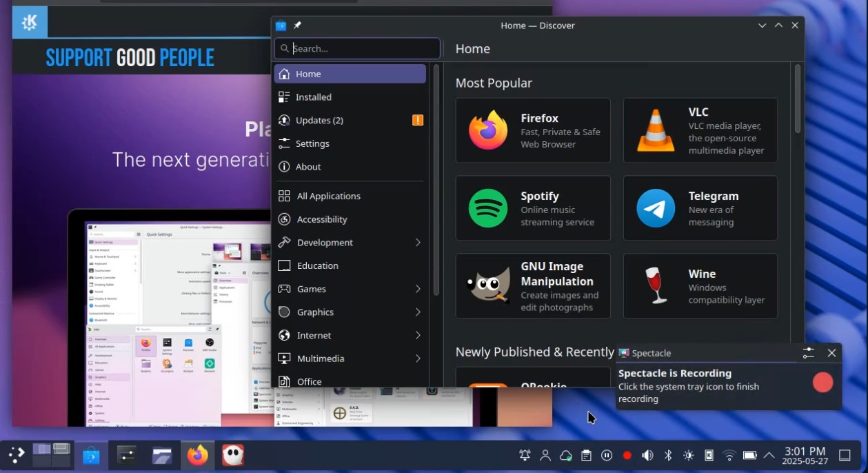868x473 pixels.
Task: Select the Development wrench icon in sidebar
Action: click(x=284, y=242)
